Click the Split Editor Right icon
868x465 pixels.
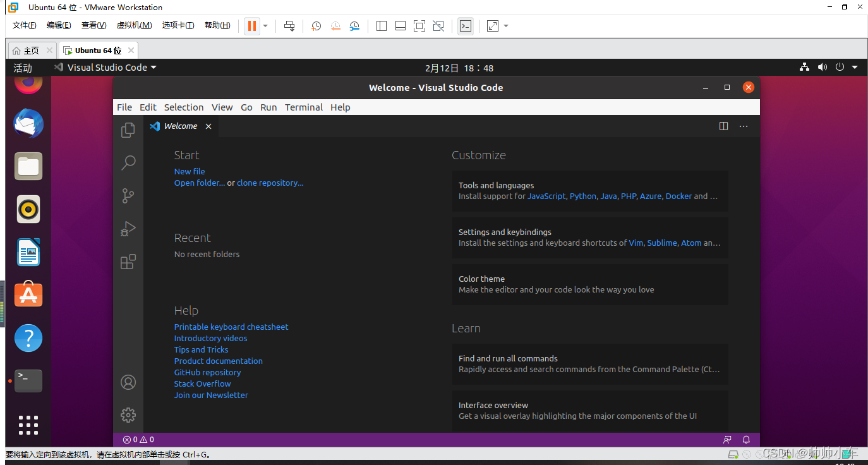pyautogui.click(x=724, y=126)
